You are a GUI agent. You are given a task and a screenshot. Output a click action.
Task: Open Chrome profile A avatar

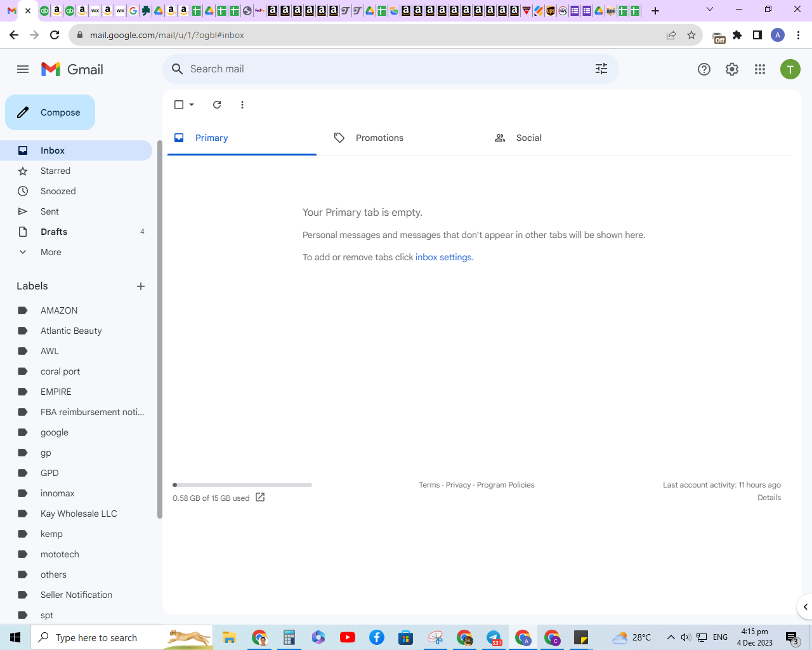tap(778, 35)
